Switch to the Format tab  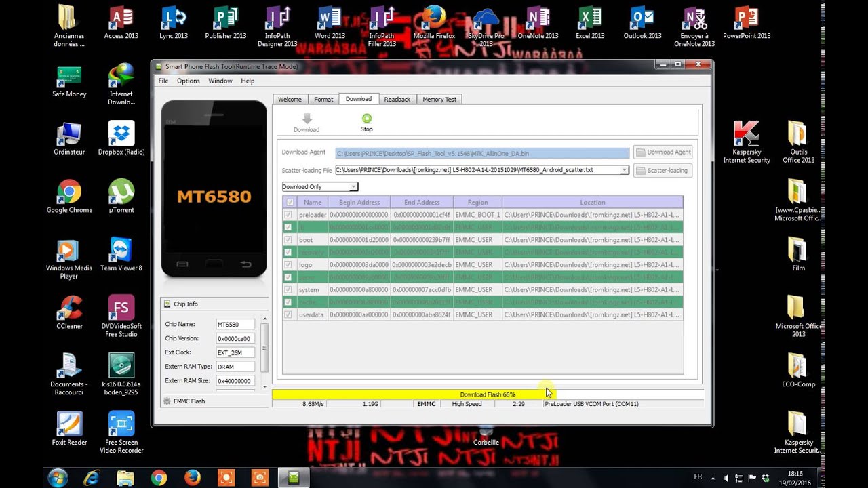(x=323, y=100)
